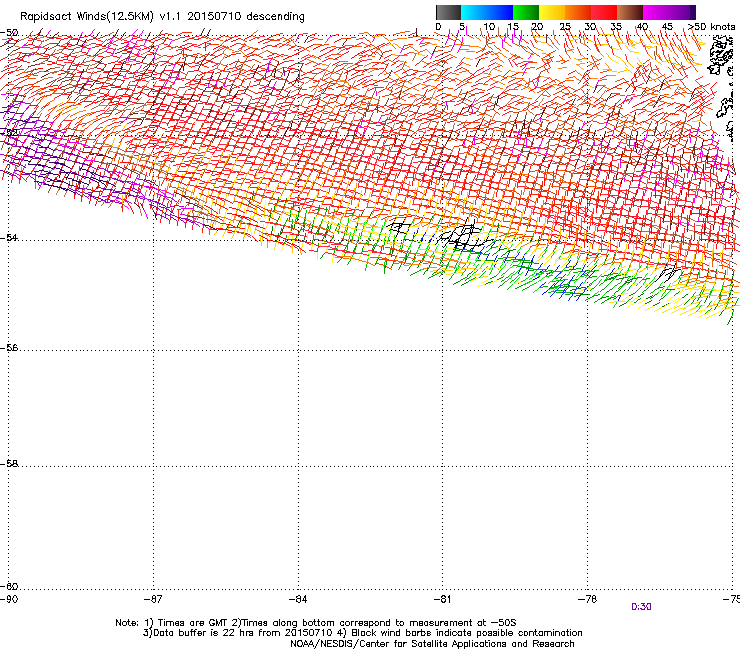Screen dimensions: 740x650
Task: Select the yellow 20-25 knots legend color
Action: (x=552, y=12)
